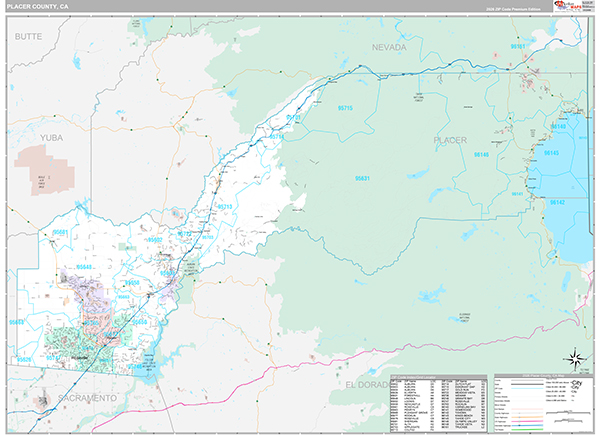
Task: Click ZIP code label 95714
Action: tap(277, 137)
